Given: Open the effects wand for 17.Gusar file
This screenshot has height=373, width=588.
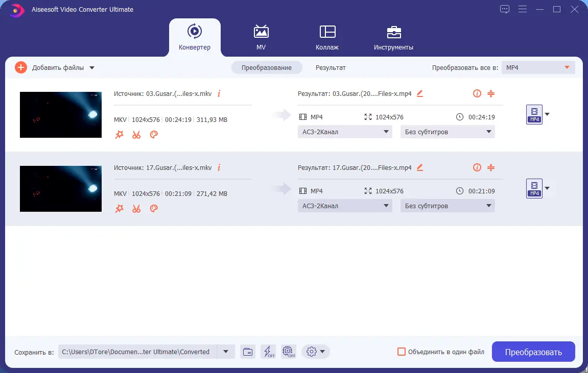Looking at the screenshot, I should (119, 209).
